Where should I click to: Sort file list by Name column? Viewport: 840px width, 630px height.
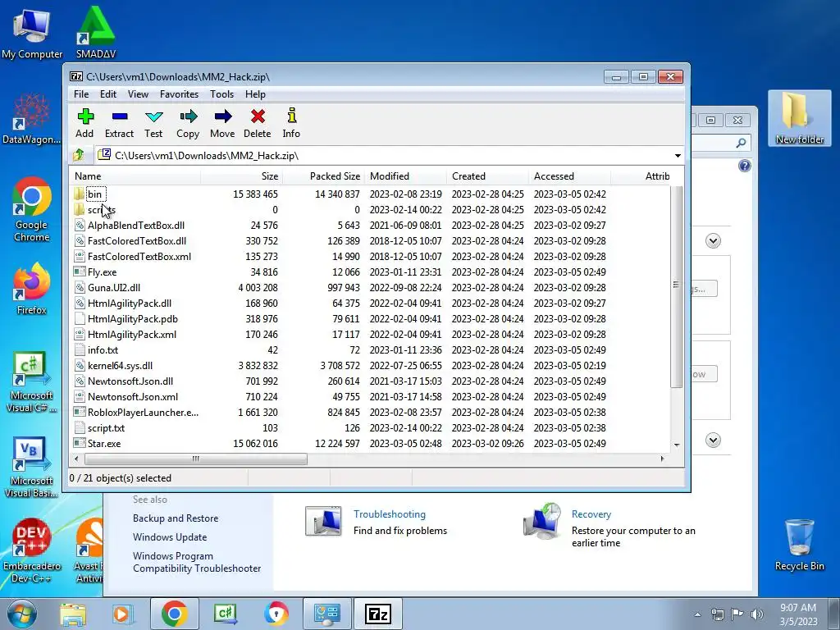point(135,176)
